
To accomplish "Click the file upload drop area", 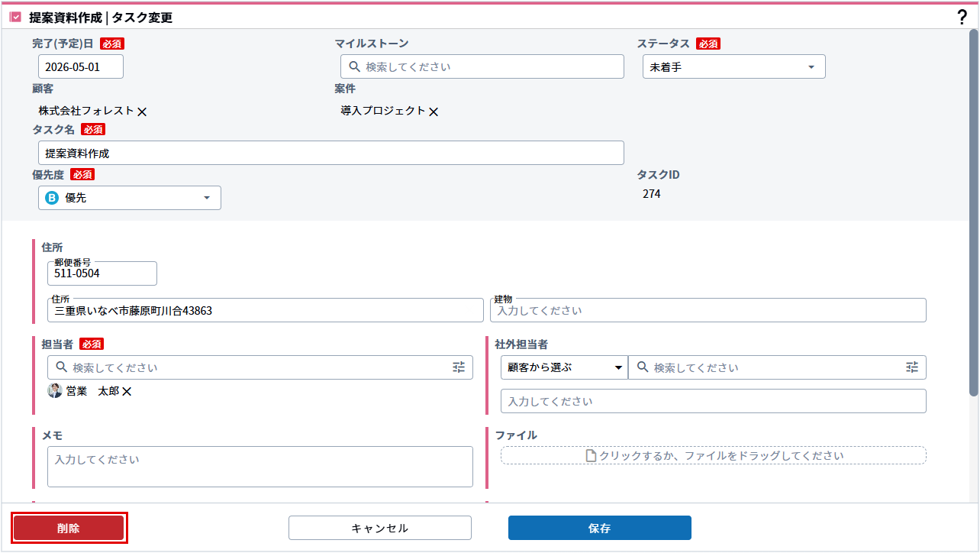I will (x=713, y=456).
